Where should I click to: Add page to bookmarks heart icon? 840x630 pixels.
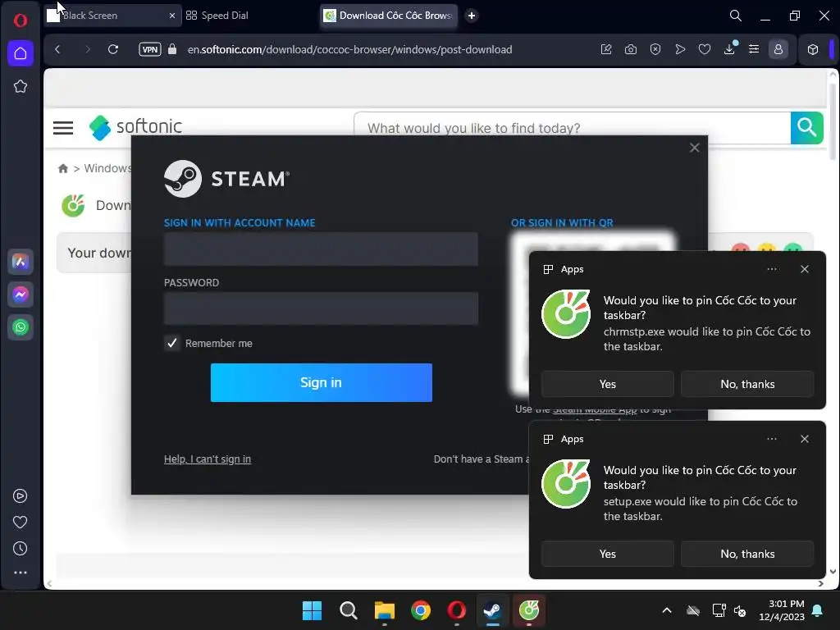[x=705, y=49]
